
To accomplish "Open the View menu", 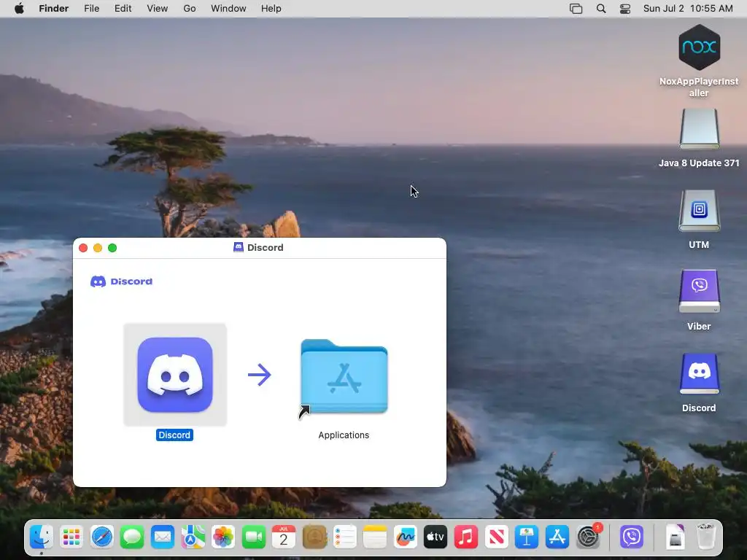I will (158, 9).
